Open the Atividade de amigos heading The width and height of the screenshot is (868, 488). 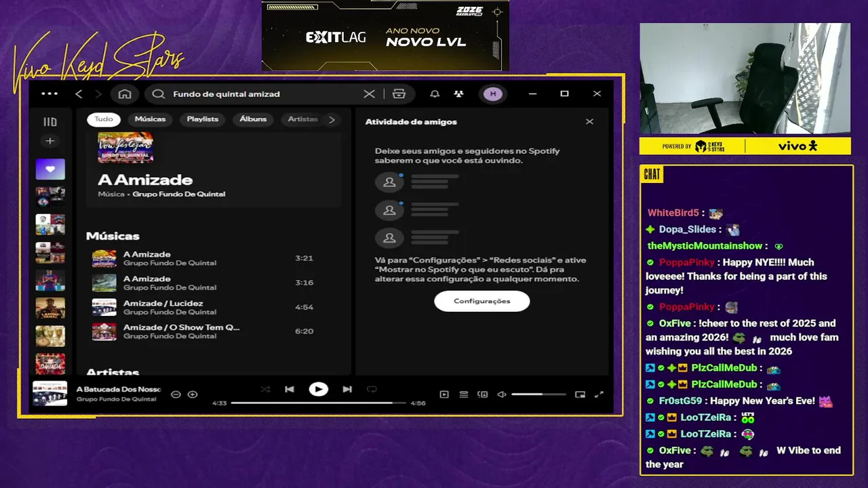tap(411, 122)
